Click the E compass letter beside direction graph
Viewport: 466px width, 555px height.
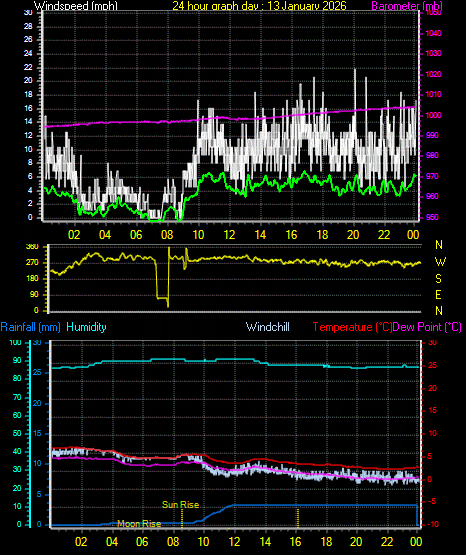coord(438,294)
